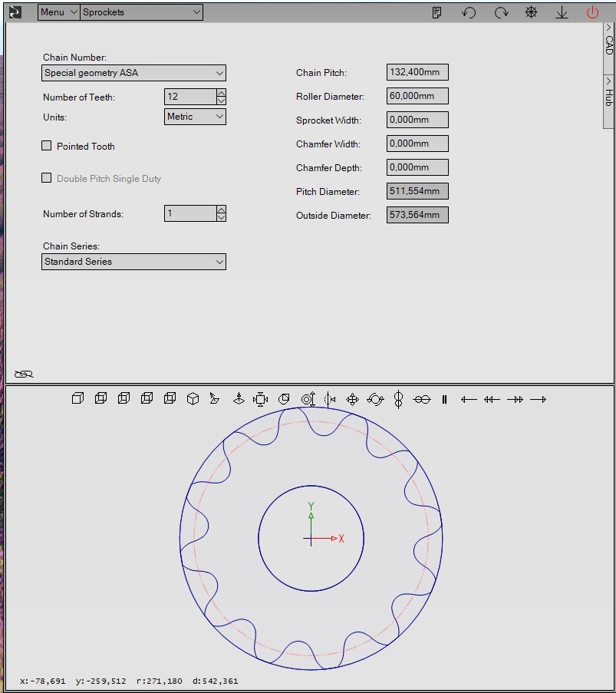The image size is (616, 693).
Task: Click the axis origin view icon
Action: point(239,399)
